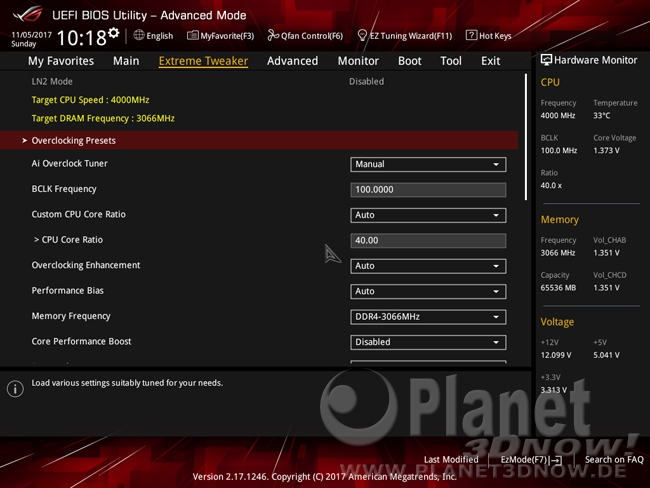
Task: Click Target CPU Speed : 4000MHz text
Action: point(90,100)
